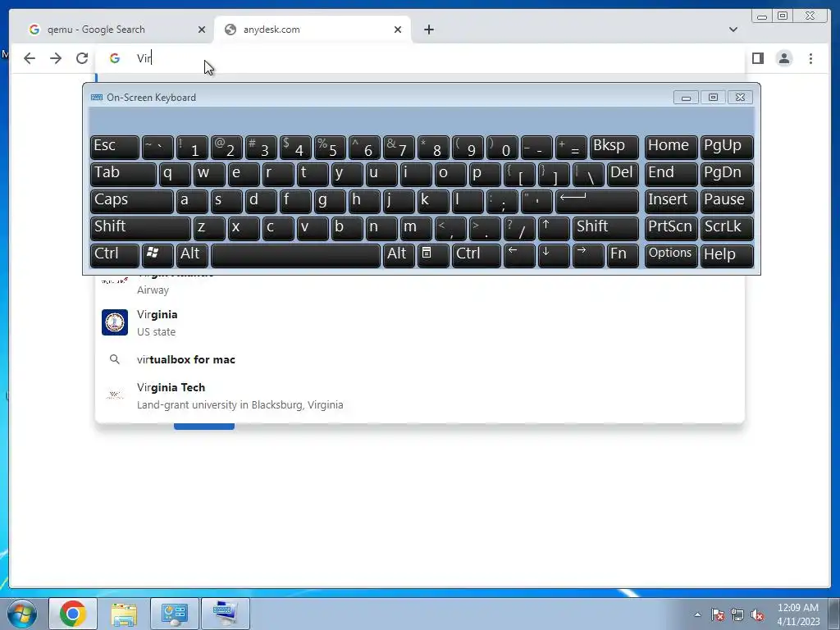
Task: Pick the virtualbox for mac suggestion
Action: [x=419, y=359]
